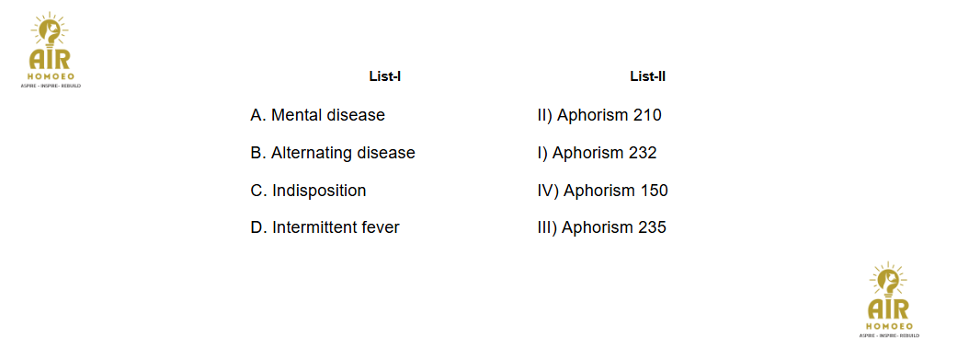The height and width of the screenshot is (348, 980).
Task: Select IV) Aphorism 150 entry
Action: (602, 191)
